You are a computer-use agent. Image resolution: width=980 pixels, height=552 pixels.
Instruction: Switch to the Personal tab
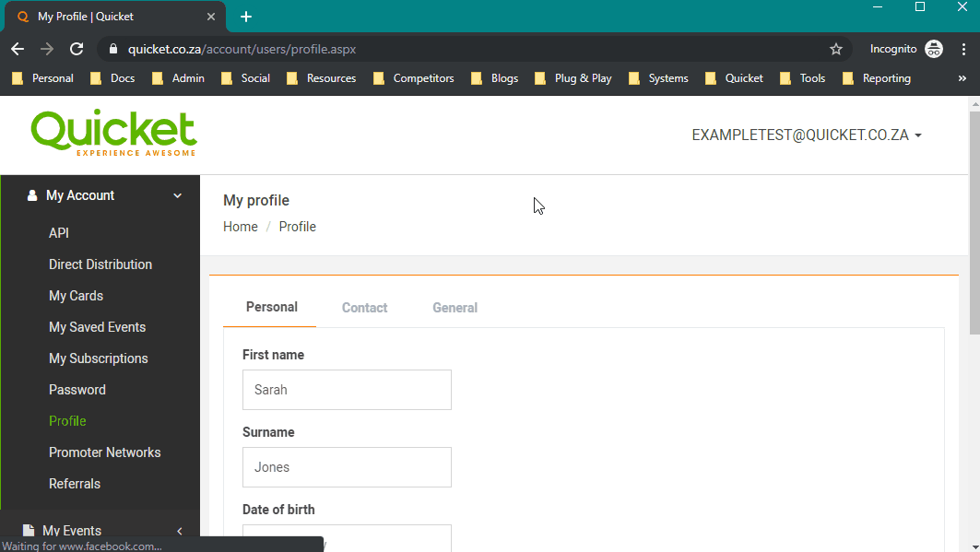click(271, 307)
